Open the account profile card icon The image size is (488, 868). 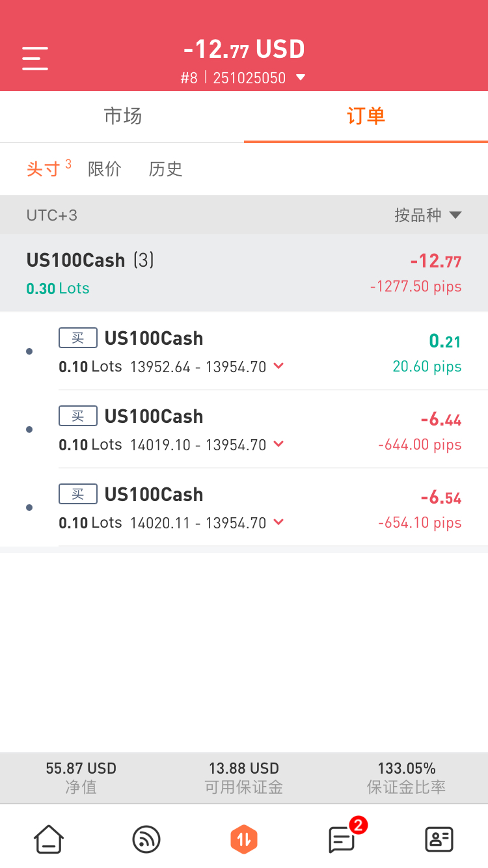(x=439, y=839)
